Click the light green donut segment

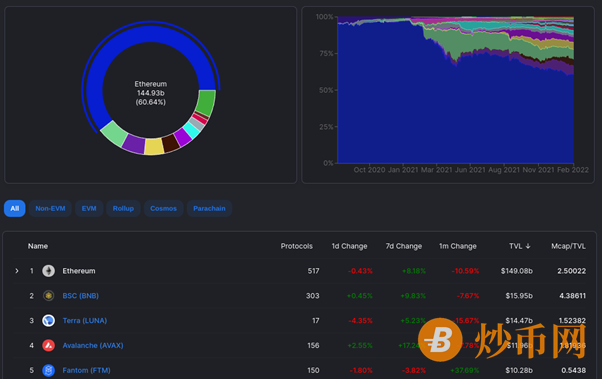click(114, 133)
